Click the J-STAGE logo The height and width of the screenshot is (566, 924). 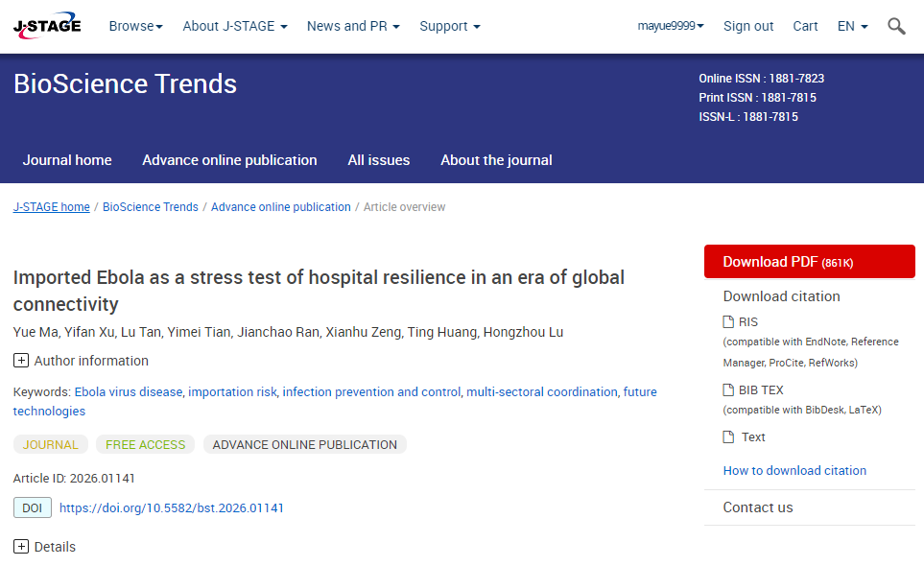pyautogui.click(x=47, y=26)
